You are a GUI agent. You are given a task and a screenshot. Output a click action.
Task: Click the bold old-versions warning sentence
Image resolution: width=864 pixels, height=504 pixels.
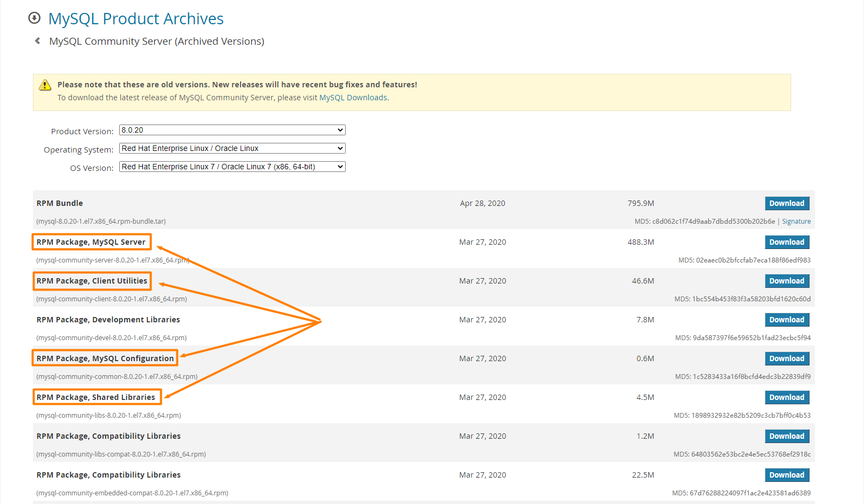[237, 85]
